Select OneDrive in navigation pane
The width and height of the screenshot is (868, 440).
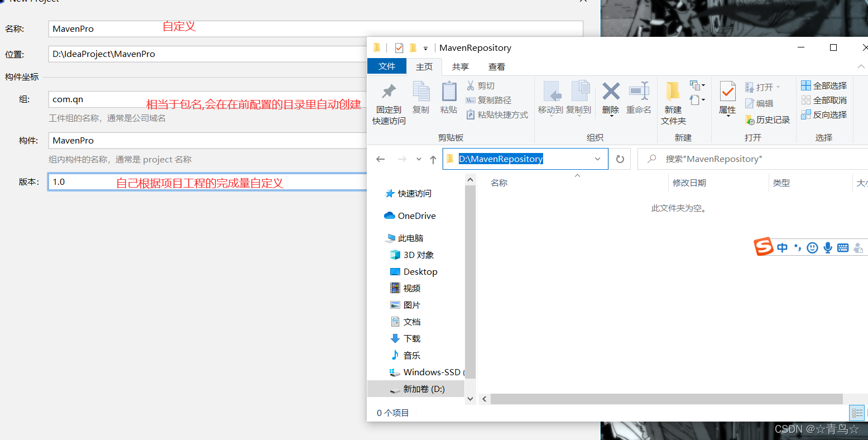click(410, 216)
